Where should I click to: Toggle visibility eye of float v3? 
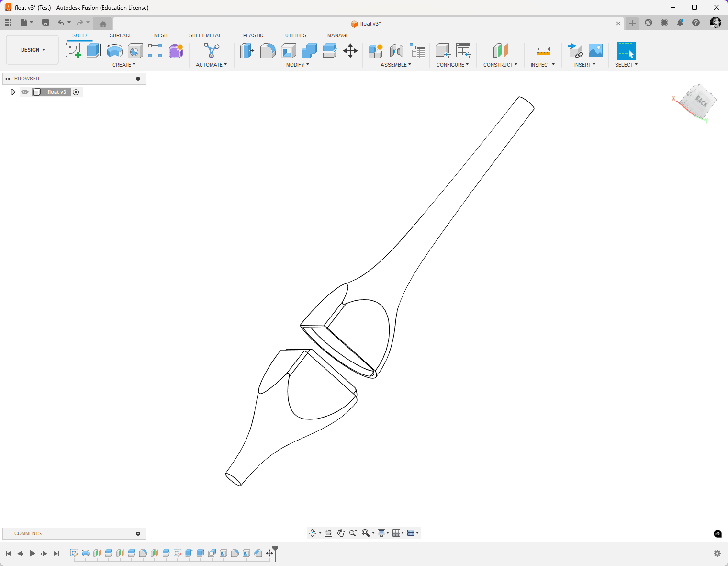[x=25, y=92]
